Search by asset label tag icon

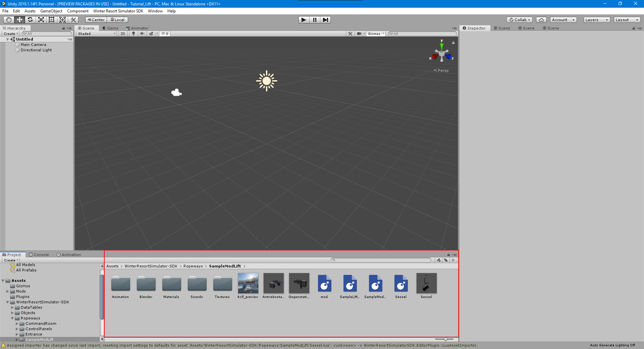(x=446, y=260)
